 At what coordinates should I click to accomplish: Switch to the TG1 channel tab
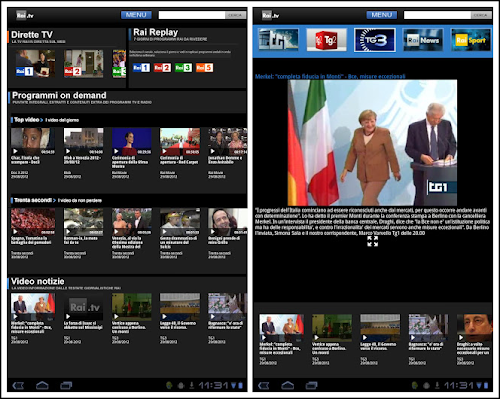(x=278, y=40)
